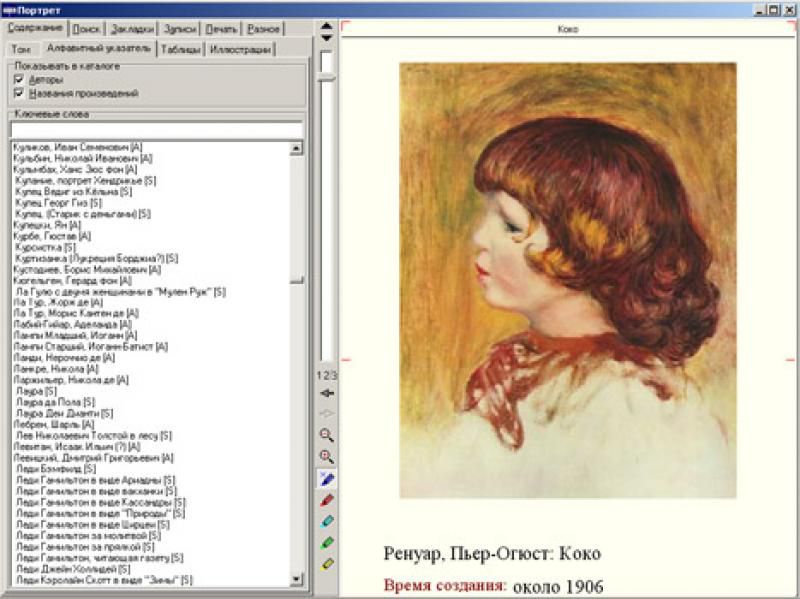Uncheck the Авторы checkbox
Viewport: 800px width, 599px height.
pyautogui.click(x=18, y=79)
